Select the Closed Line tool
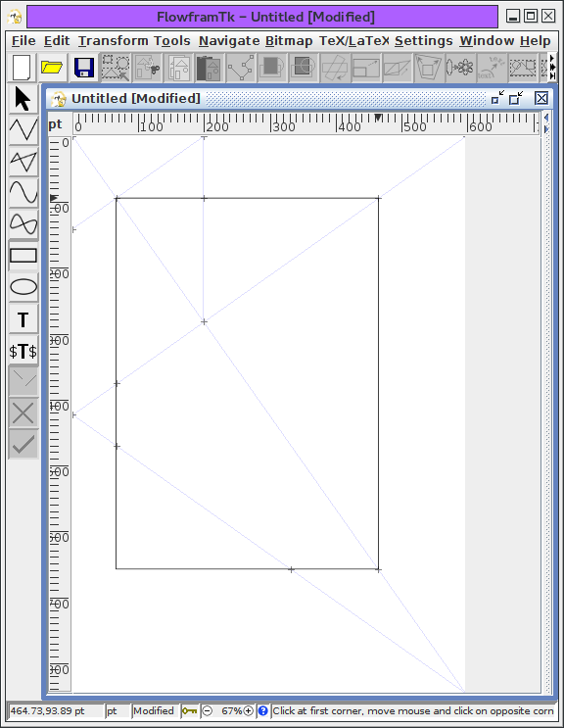The image size is (564, 728). point(23,161)
